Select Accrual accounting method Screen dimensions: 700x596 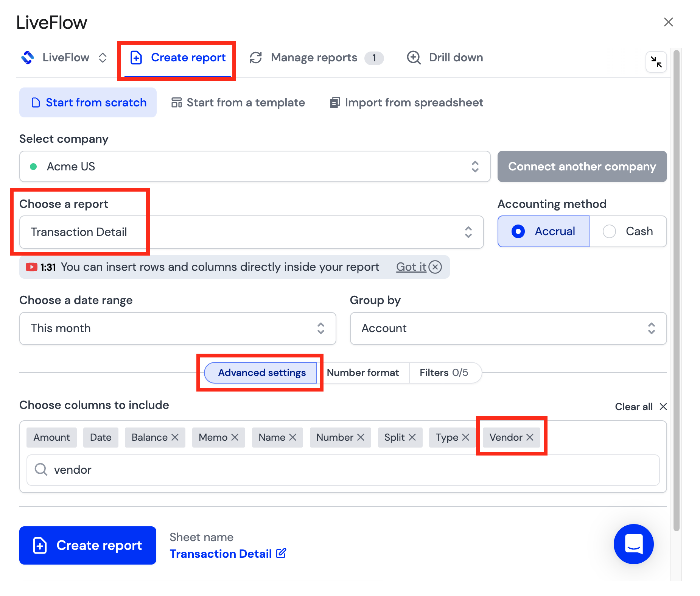point(543,231)
